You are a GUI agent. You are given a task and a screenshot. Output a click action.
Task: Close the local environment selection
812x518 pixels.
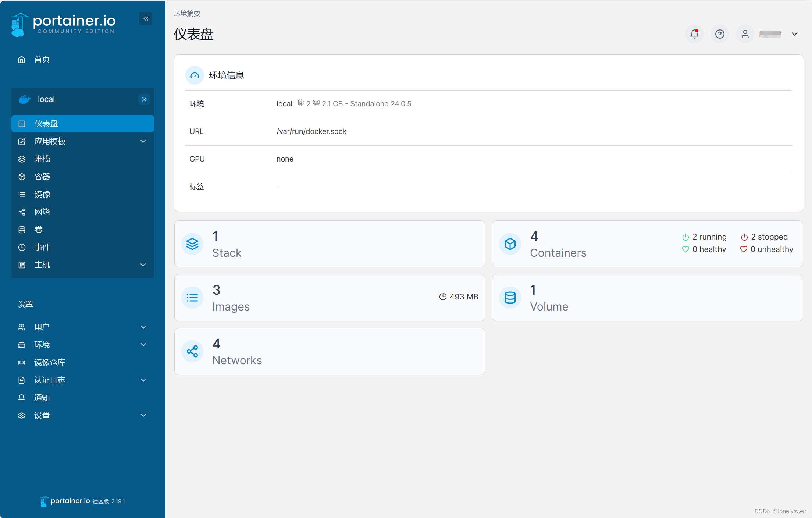click(144, 99)
